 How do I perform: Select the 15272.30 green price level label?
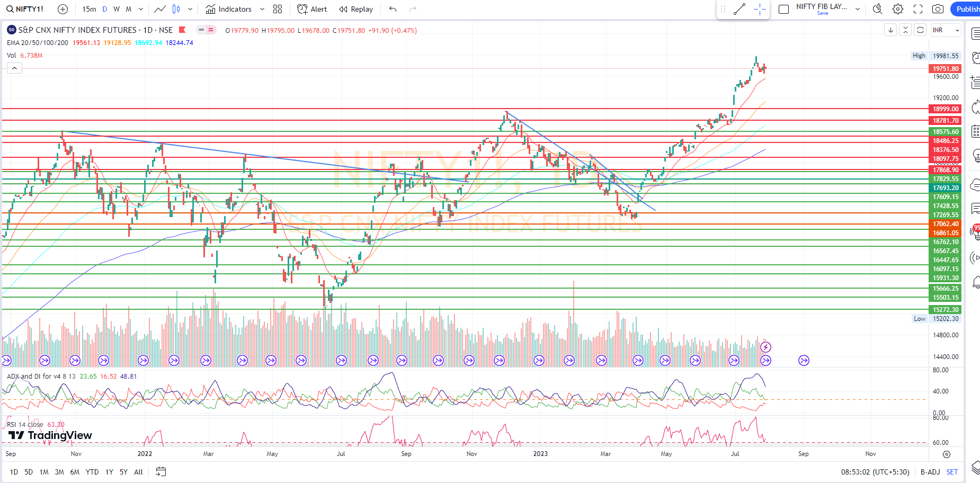pyautogui.click(x=946, y=310)
